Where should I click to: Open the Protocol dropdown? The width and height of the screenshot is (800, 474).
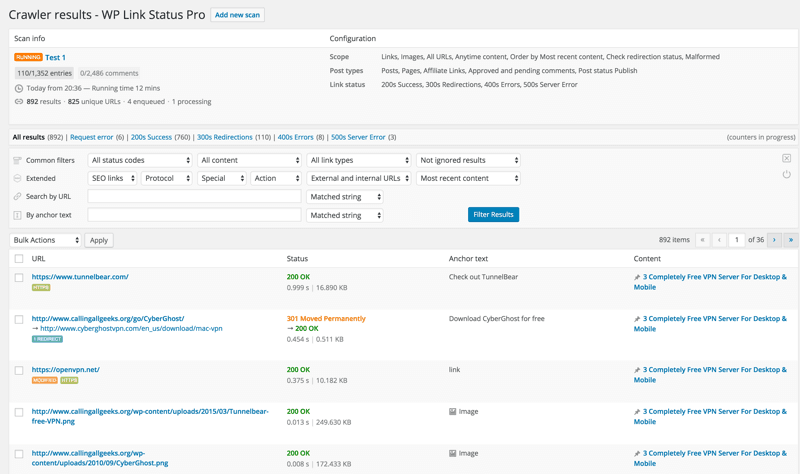[x=167, y=178]
